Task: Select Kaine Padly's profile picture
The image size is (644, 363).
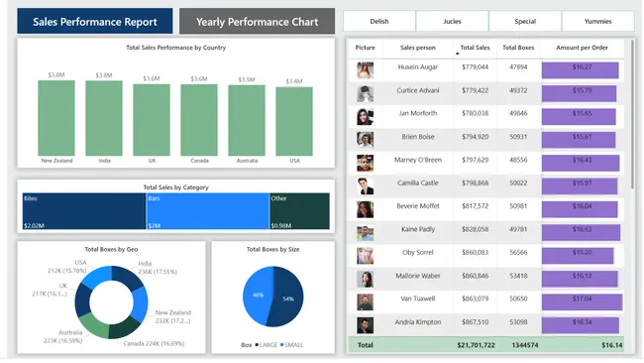Action: (366, 233)
